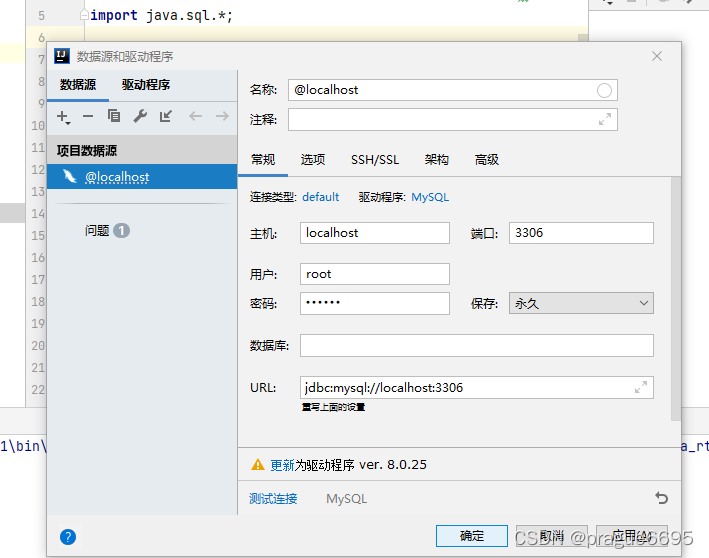This screenshot has width=709, height=558.
Task: Select the SSH/SSL tab
Action: [375, 160]
